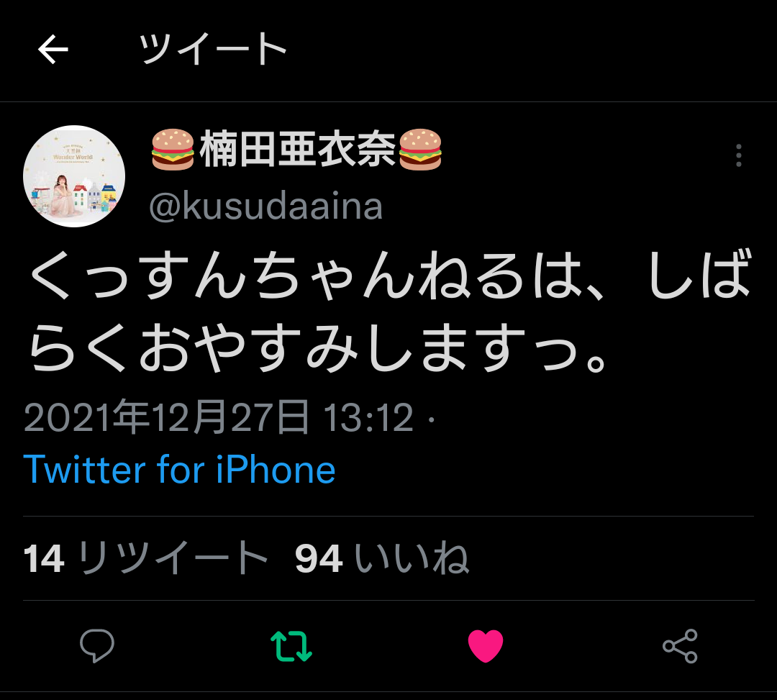Screen dimensions: 777x700
Task: Click the number 94 in likes count
Action: (x=319, y=559)
